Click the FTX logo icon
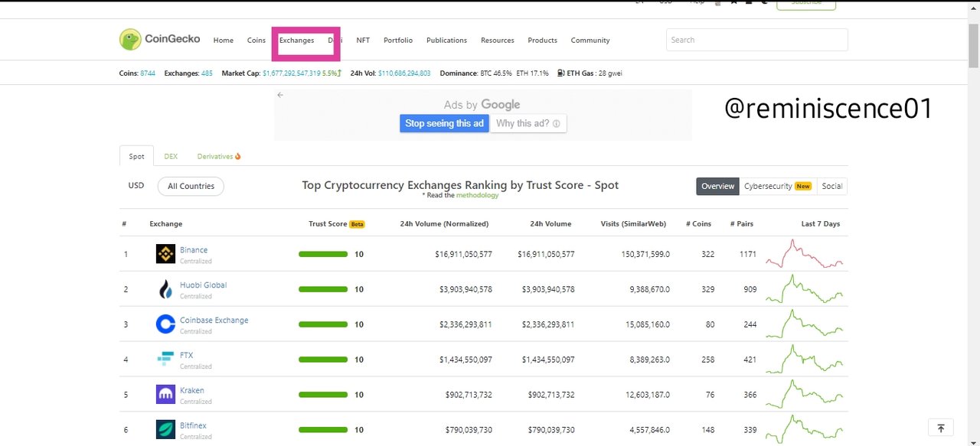This screenshot has height=446, width=980. 165,360
